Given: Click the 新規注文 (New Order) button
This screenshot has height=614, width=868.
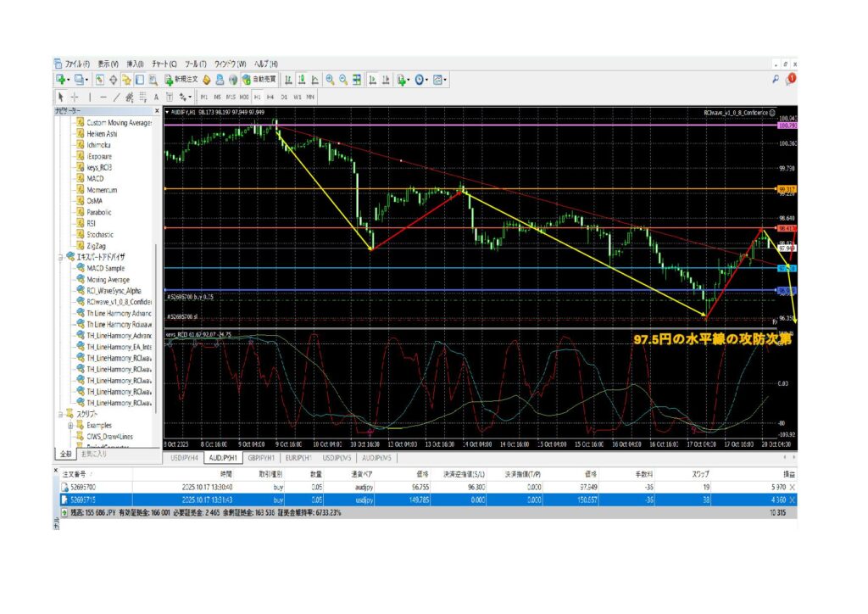Looking at the screenshot, I should [181, 80].
